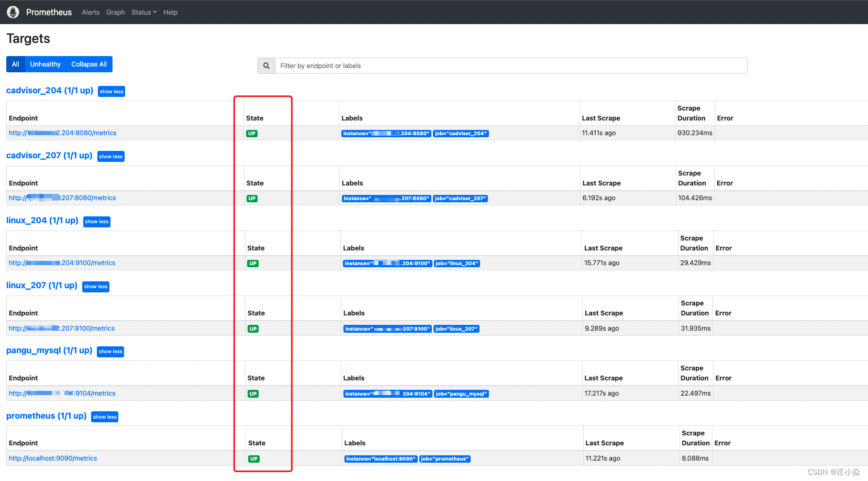868x481 pixels.
Task: Click the 930.234ms scrape duration value
Action: [695, 133]
